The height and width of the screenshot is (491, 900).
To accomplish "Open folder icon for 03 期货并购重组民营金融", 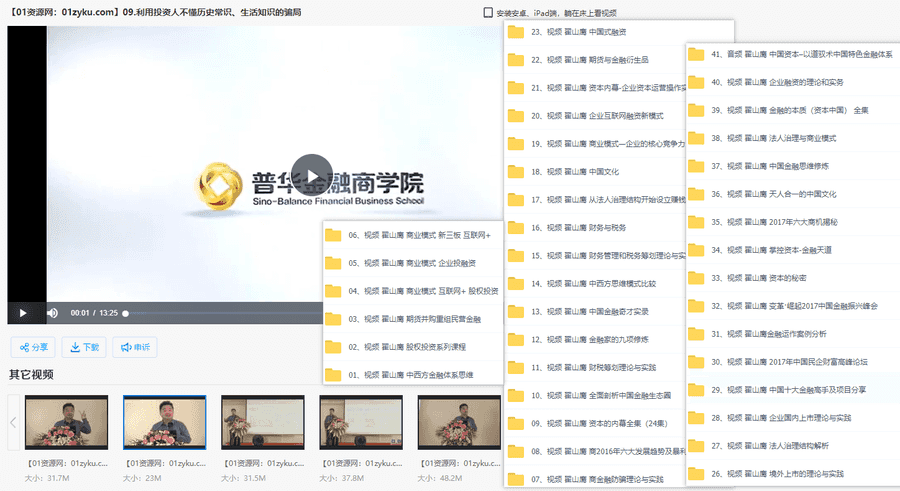I will click(x=333, y=319).
